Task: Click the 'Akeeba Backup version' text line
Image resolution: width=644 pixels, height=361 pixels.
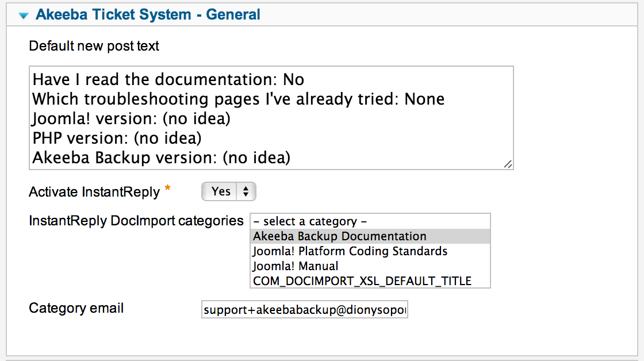Action: pos(161,158)
